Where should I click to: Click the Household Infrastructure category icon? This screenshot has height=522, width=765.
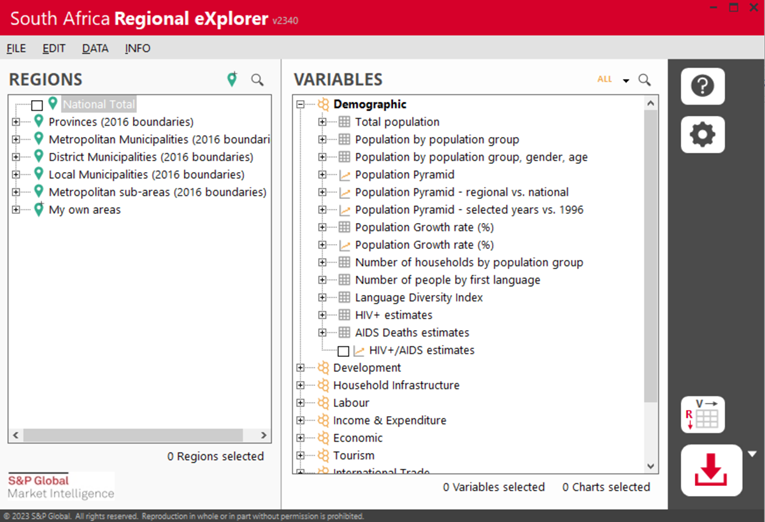(x=323, y=385)
